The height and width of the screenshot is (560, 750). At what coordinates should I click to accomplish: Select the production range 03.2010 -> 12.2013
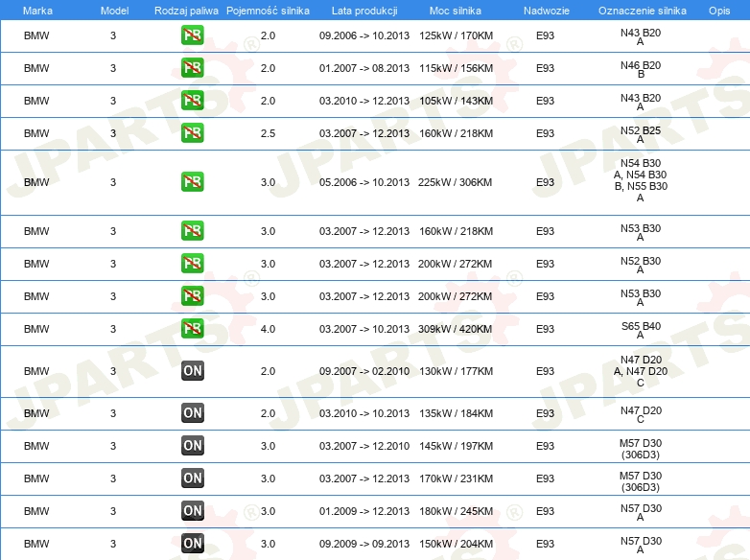pyautogui.click(x=364, y=101)
